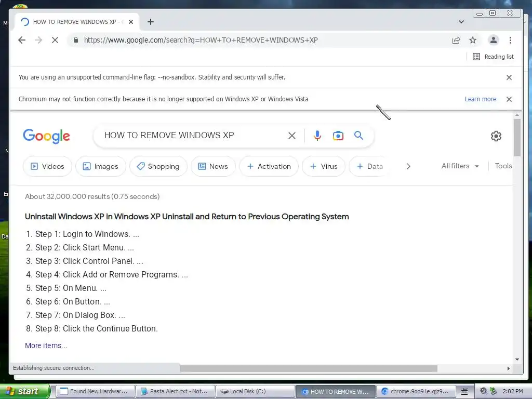Open search Tools
The width and height of the screenshot is (532, 399).
pos(503,166)
